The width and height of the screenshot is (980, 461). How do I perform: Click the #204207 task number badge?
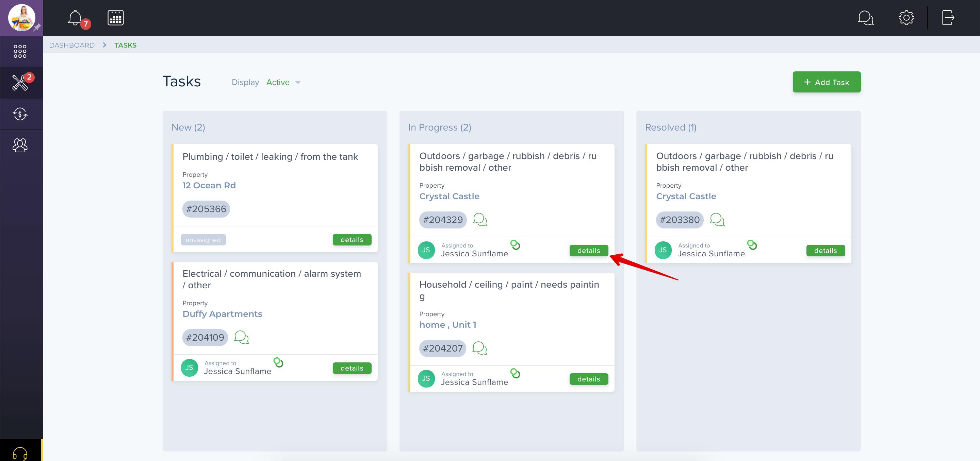click(442, 348)
